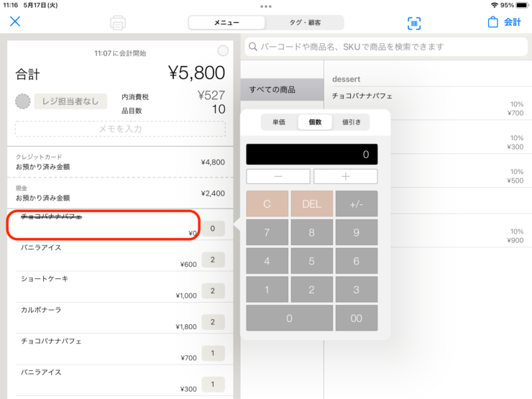This screenshot has width=532, height=399.
Task: Tap keypad digit 1
Action: point(267,290)
